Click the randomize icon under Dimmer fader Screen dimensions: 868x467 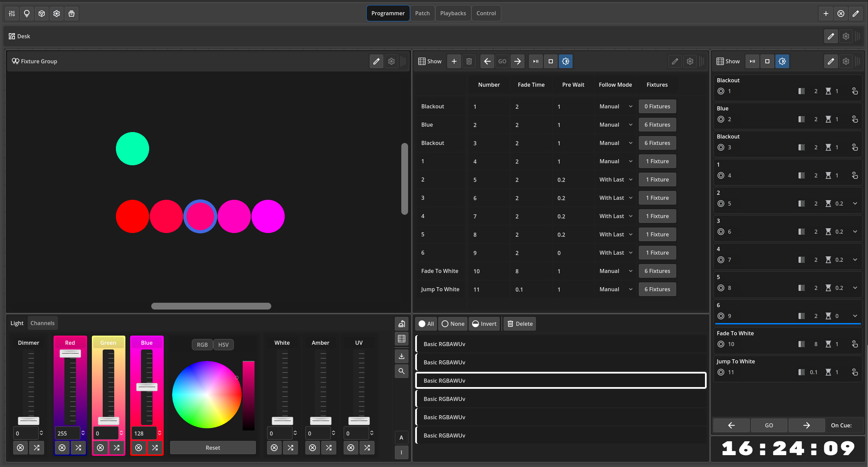pos(37,448)
